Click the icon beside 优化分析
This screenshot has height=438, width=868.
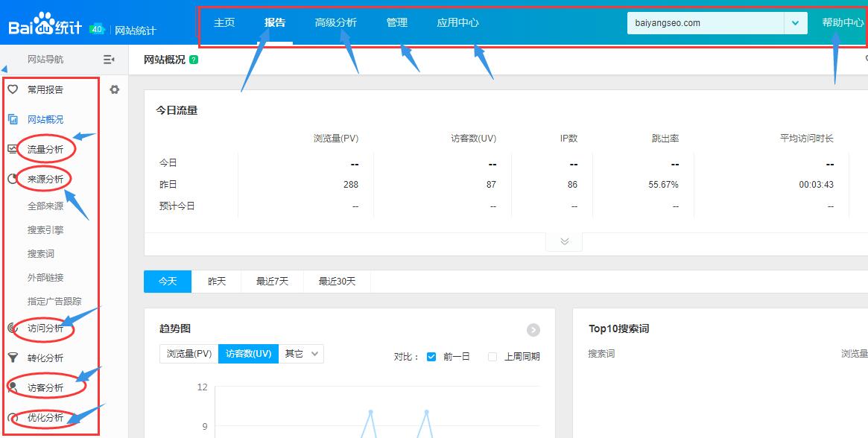click(x=13, y=417)
